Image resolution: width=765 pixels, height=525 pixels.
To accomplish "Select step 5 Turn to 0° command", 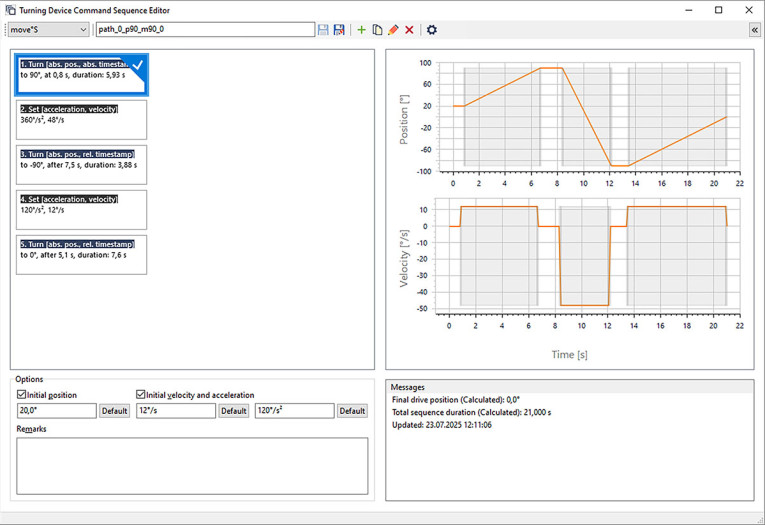I will click(x=82, y=254).
